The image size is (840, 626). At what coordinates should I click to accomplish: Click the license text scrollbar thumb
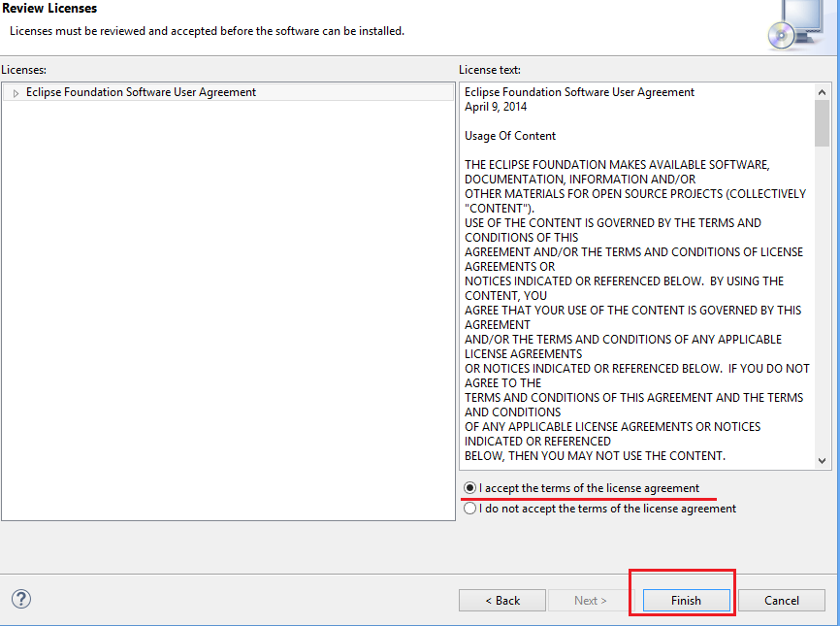point(822,123)
